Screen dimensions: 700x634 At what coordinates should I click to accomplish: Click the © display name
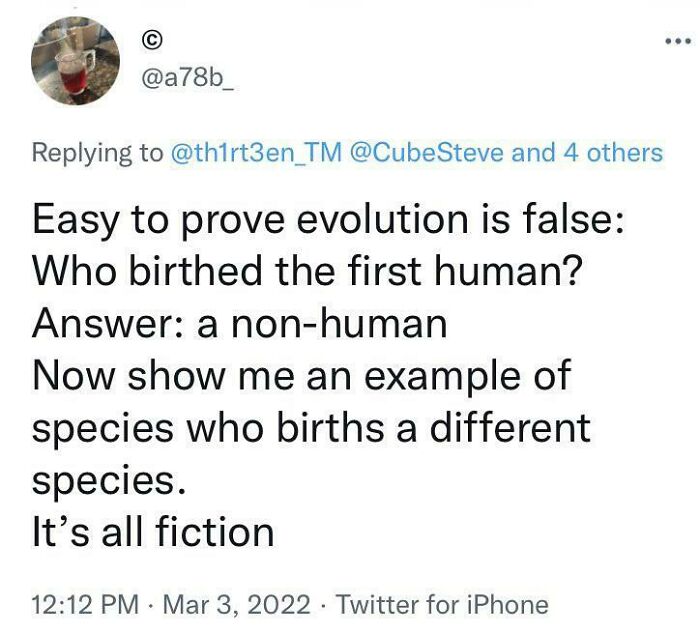(153, 42)
